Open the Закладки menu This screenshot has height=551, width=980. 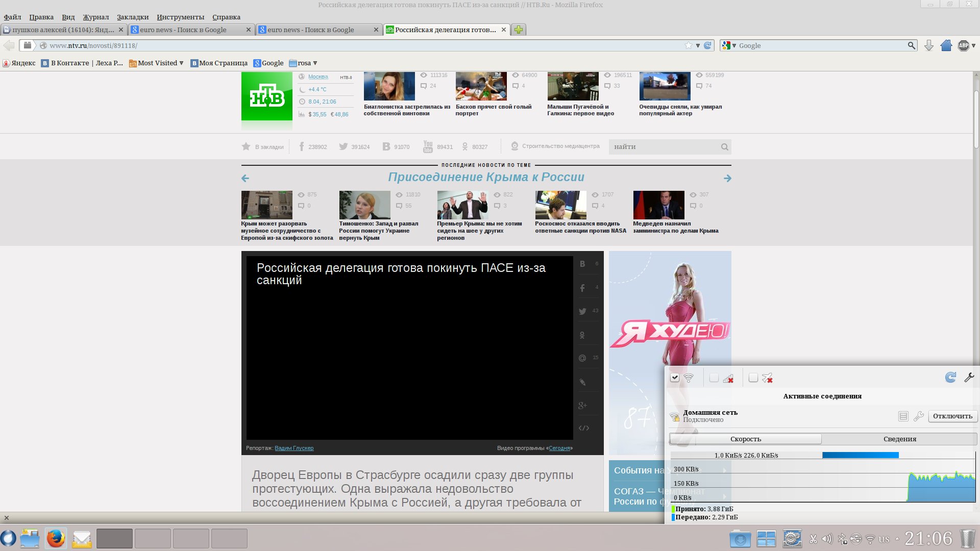pyautogui.click(x=132, y=17)
